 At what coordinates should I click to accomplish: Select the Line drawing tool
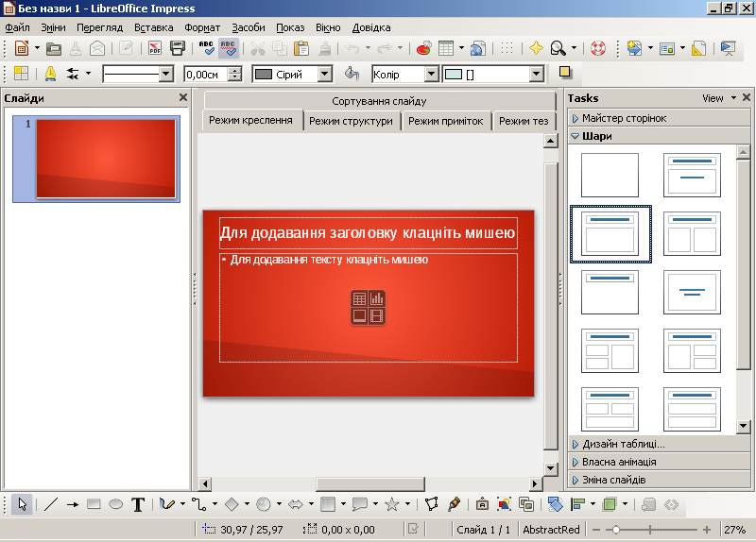point(51,504)
